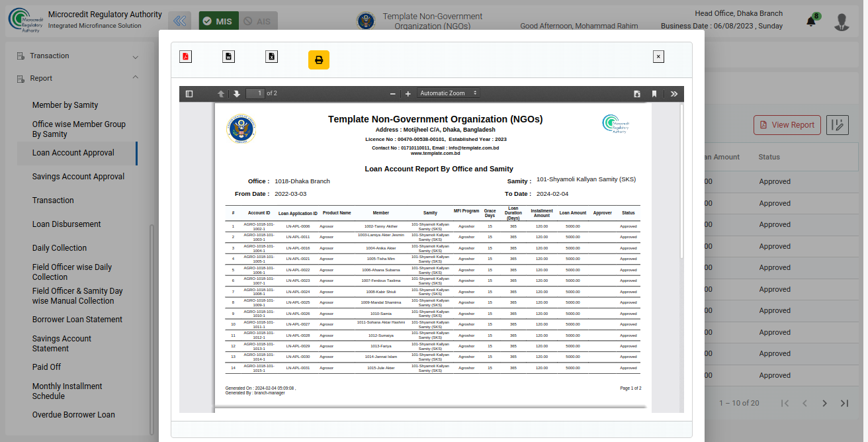Export the report as Word document
Screen dimensions: 868x442
(228, 56)
